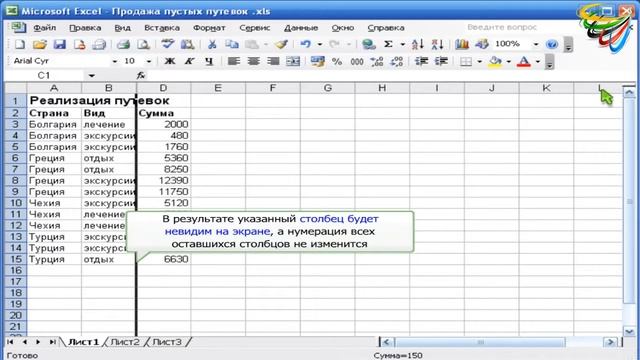This screenshot has height=360, width=640.
Task: Click the vertical scrollbar down arrow
Action: (629, 331)
